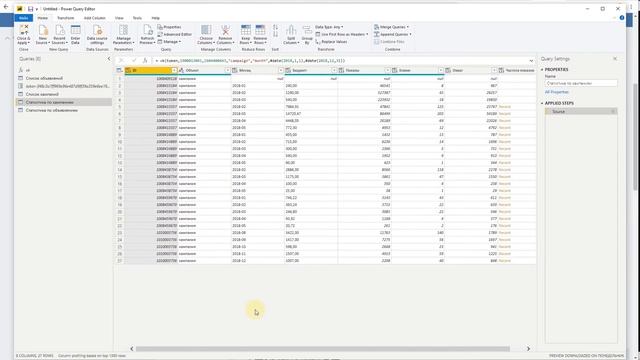Screen dimensions: 640x360
Task: Click the horizontal scrollbar right arrow
Action: tap(528, 349)
